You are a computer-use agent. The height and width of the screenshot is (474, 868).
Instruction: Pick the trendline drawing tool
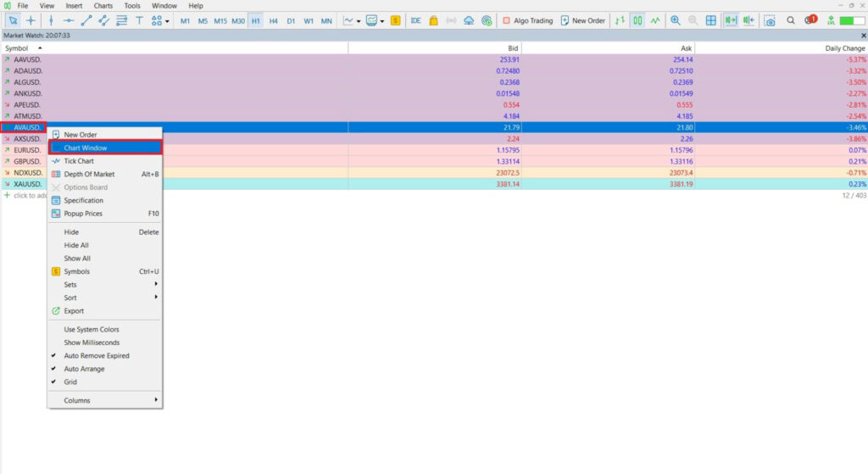click(x=87, y=20)
